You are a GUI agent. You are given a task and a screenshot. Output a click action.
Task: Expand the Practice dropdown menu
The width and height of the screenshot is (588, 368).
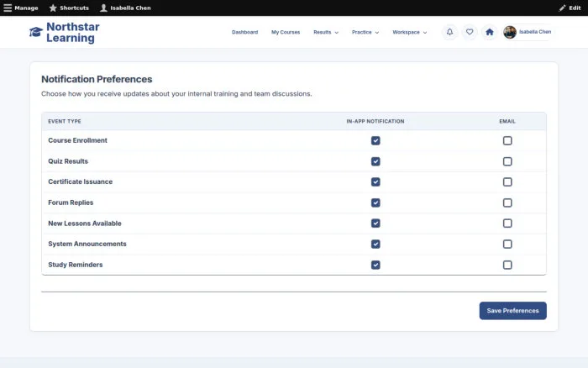[365, 32]
